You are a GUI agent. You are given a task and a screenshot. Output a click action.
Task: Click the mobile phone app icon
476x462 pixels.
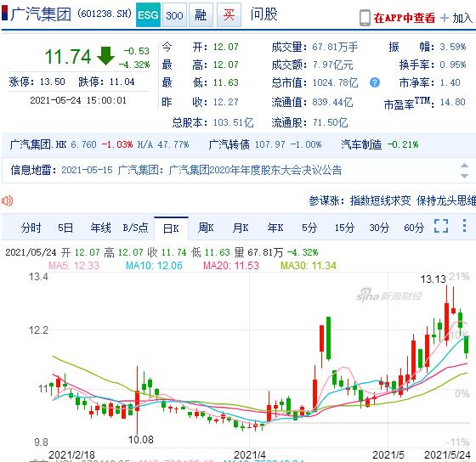365,18
